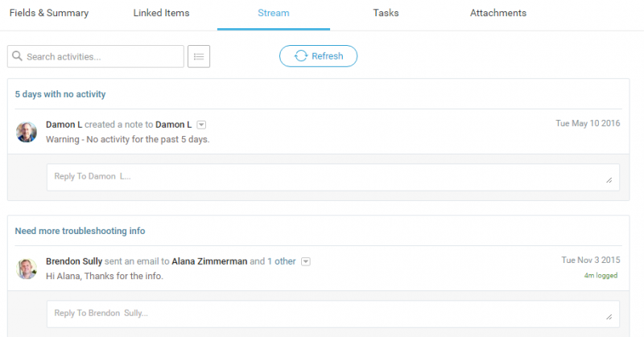Select the Stream tab
Screen dimensions: 644x337
tap(274, 14)
